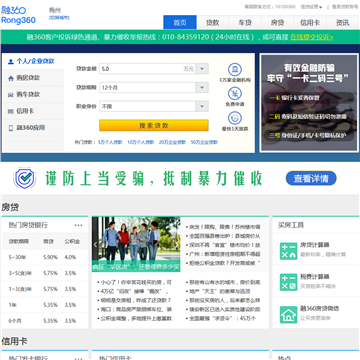Switch to the 房贷 navigation tab
This screenshot has height=360, width=360.
[x=277, y=22]
